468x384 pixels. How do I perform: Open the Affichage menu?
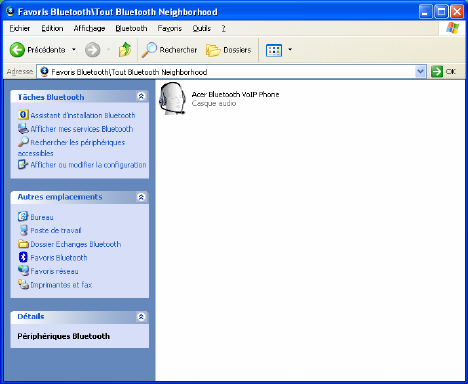coord(89,29)
